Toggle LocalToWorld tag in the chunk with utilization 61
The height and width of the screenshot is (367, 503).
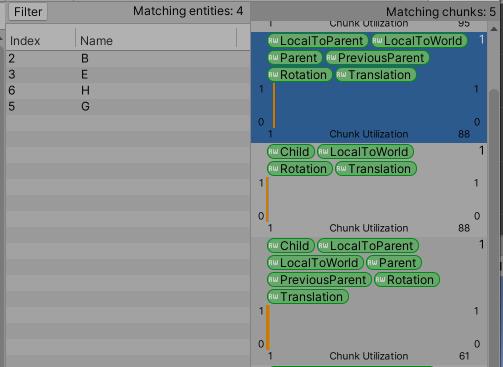[x=315, y=263]
